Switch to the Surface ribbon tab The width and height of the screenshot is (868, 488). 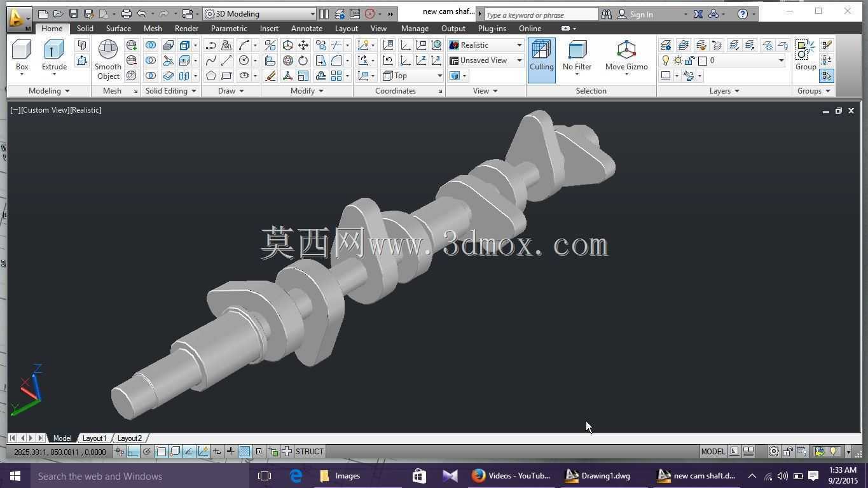118,29
